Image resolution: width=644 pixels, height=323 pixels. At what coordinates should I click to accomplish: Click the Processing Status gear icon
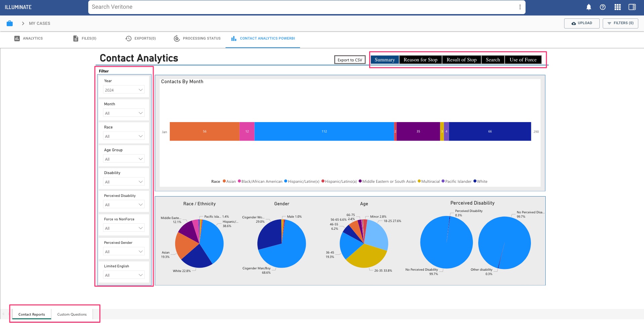177,39
